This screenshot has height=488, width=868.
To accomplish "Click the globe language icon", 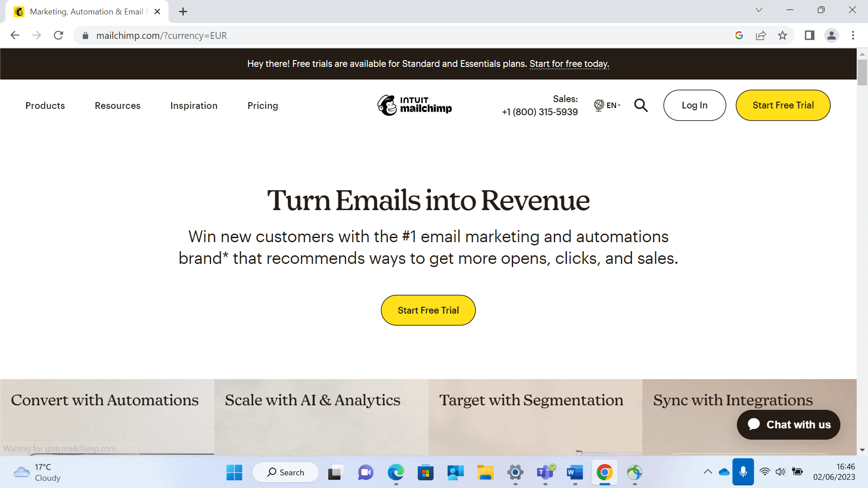I will [599, 105].
